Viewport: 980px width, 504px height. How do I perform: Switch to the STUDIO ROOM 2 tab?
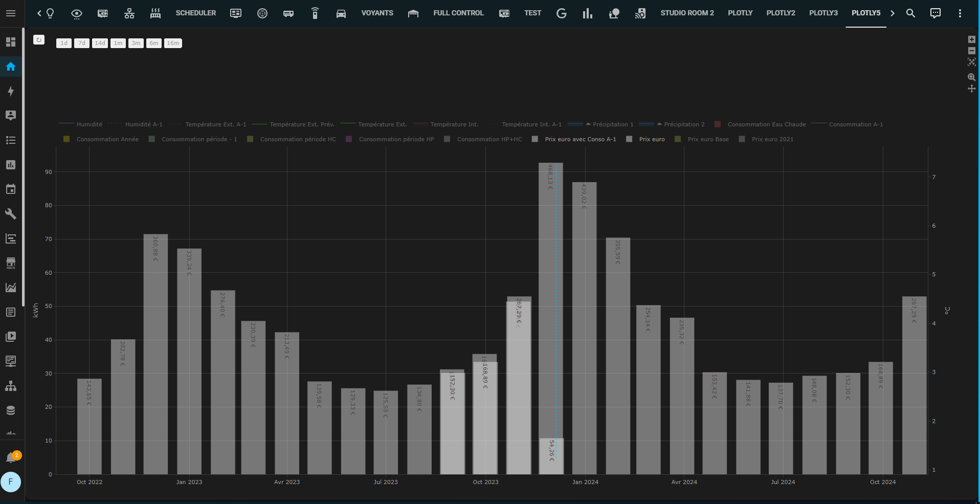coord(687,13)
